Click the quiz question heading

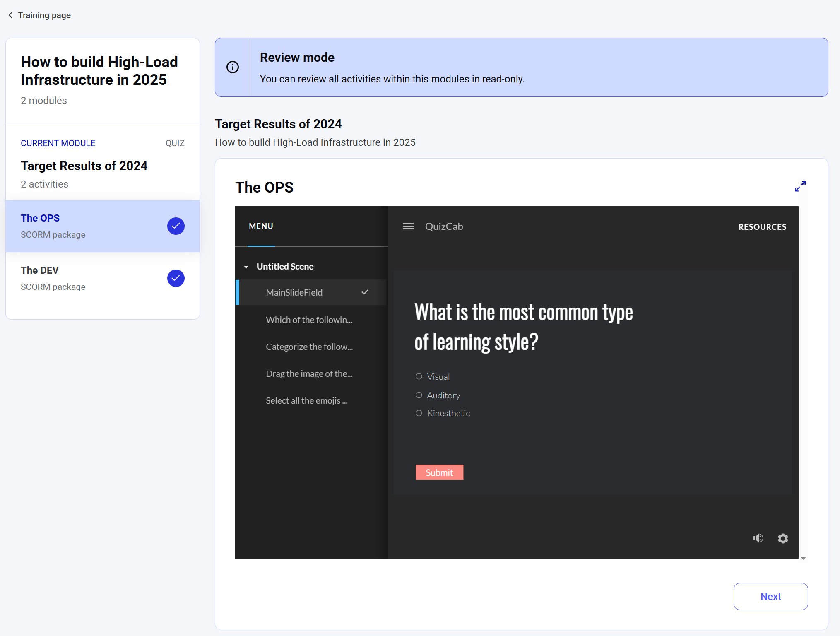[x=523, y=327]
